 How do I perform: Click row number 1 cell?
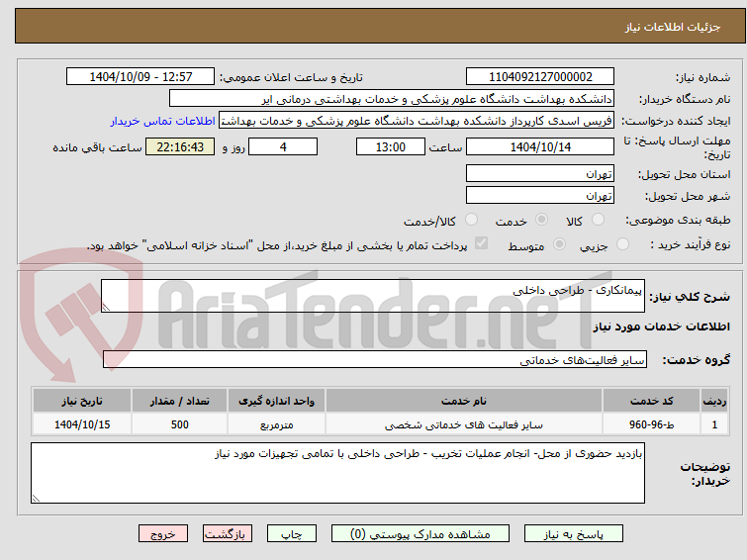(x=714, y=424)
